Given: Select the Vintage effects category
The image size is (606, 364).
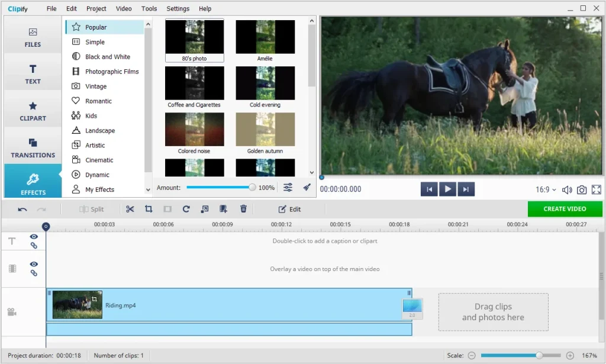Looking at the screenshot, I should 105,86.
